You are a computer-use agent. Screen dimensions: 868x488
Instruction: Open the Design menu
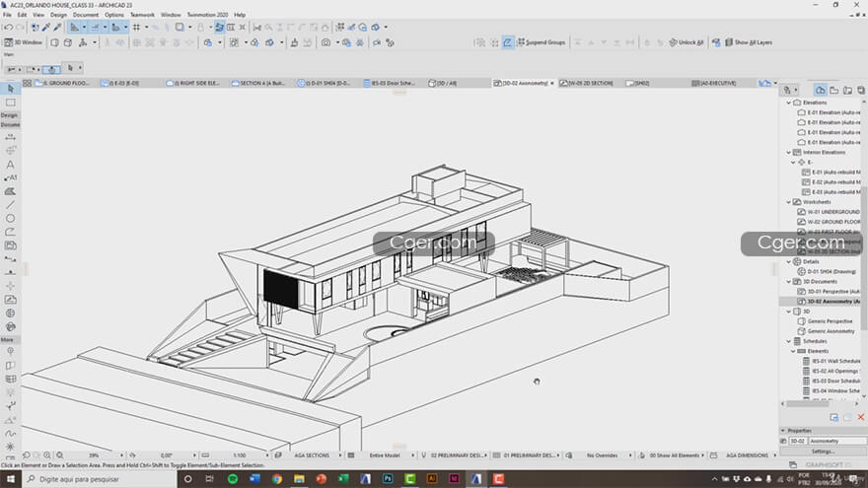click(58, 15)
